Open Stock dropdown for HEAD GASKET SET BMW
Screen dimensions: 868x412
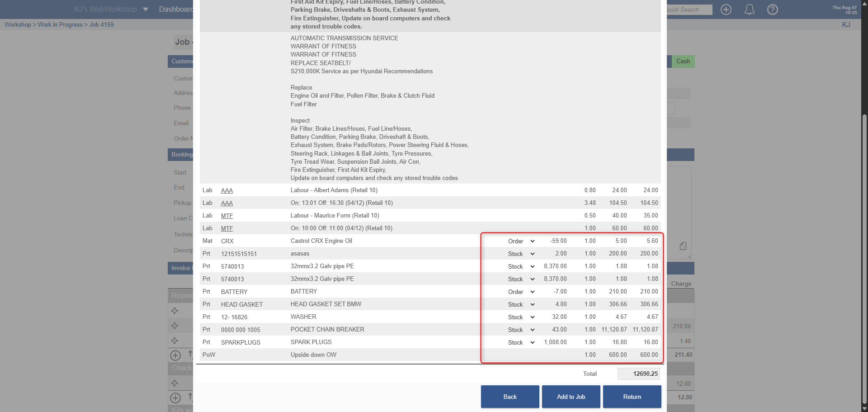point(521,304)
